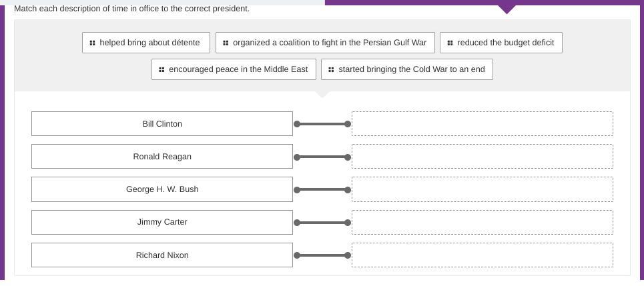Viewport: 644px width, 286px height.
Task: Select the empty slot next to George H. W. Bush
Action: tap(482, 189)
